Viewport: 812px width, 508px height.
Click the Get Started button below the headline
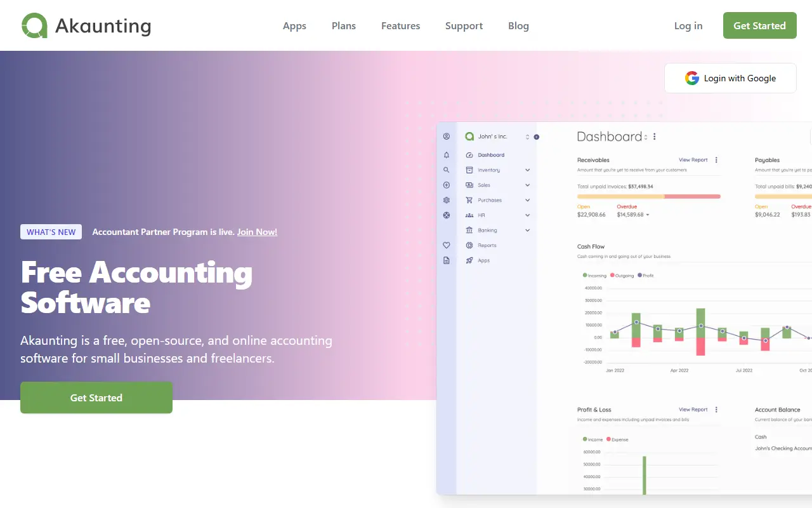pos(96,398)
